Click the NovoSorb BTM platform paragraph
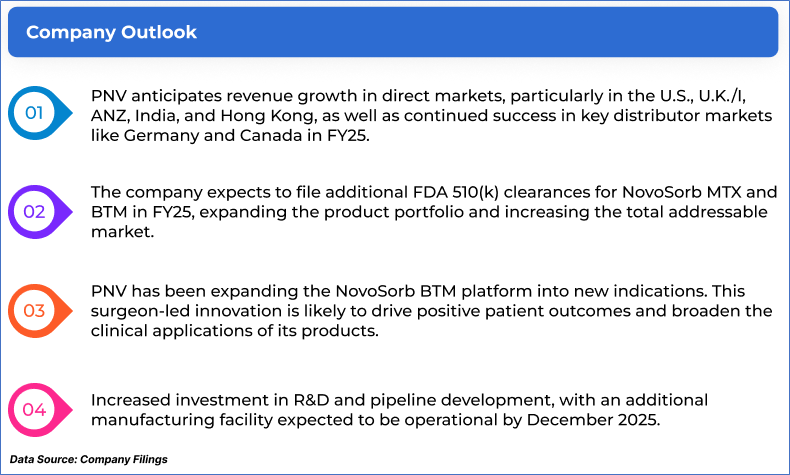This screenshot has height=475, width=790. (x=431, y=311)
